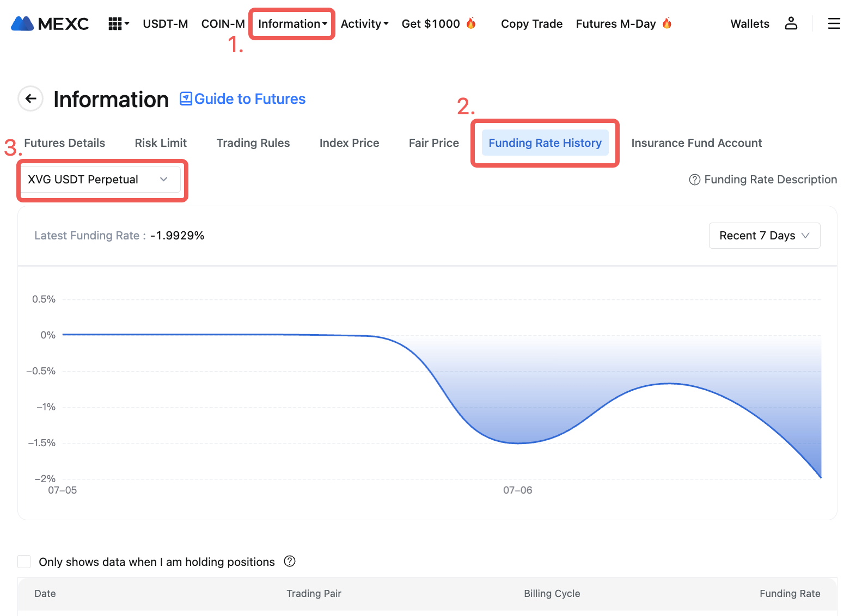This screenshot has height=616, width=856.
Task: Enable only shows data when holding positions
Action: (25, 562)
